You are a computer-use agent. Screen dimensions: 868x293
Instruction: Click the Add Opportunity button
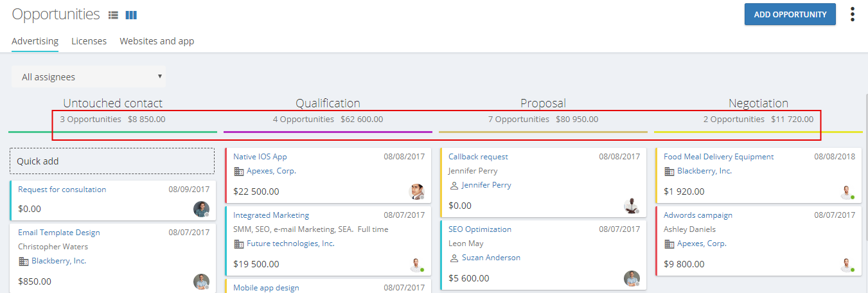790,14
